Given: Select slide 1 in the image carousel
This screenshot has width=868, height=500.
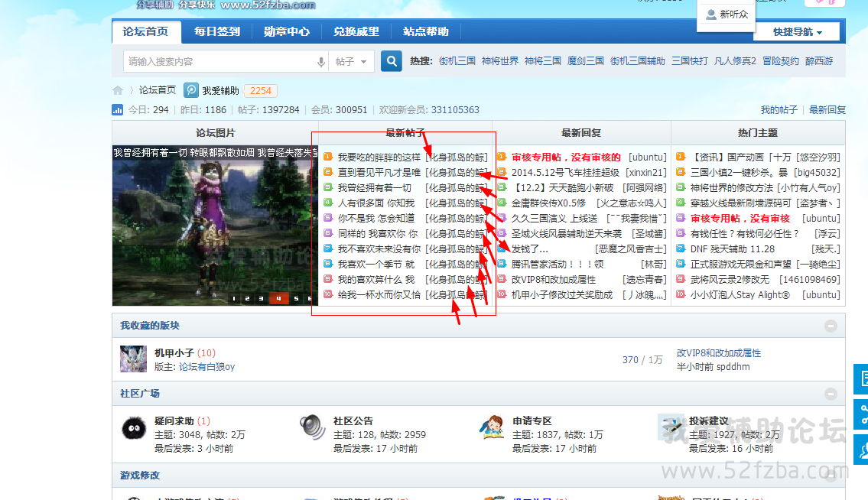Looking at the screenshot, I should (234, 298).
